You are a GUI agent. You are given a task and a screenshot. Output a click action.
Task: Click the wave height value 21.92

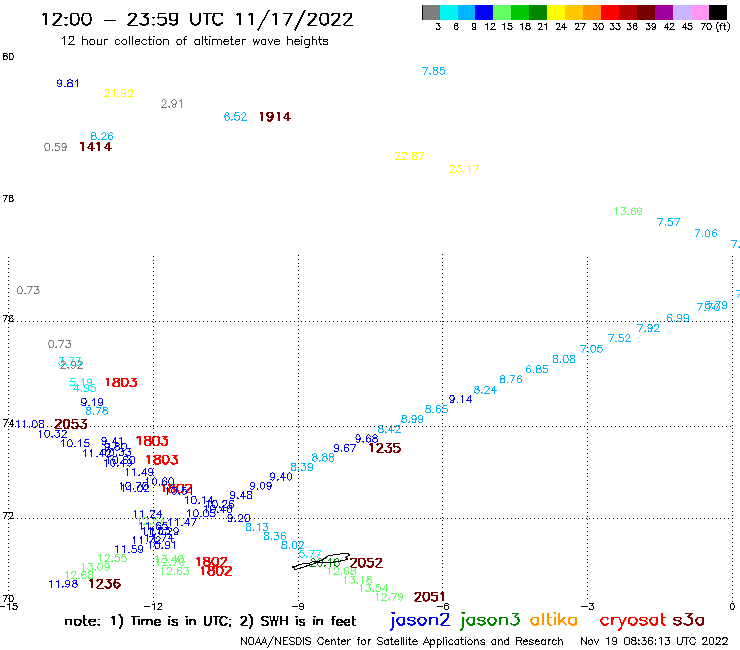click(x=119, y=93)
